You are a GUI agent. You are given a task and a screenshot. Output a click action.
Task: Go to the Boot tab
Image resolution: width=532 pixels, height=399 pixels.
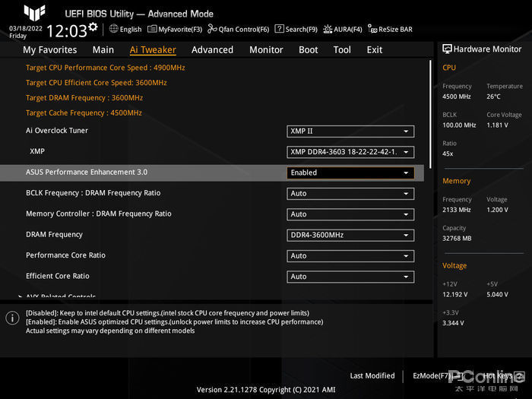309,49
